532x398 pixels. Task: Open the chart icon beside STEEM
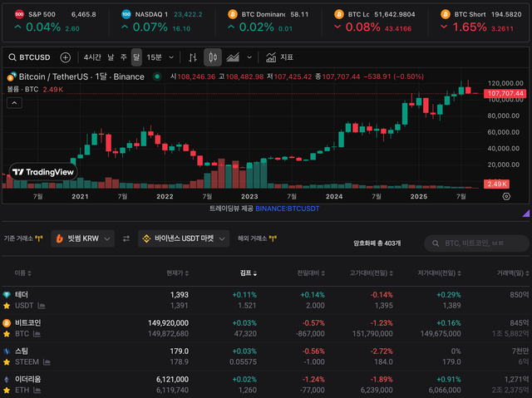47,362
